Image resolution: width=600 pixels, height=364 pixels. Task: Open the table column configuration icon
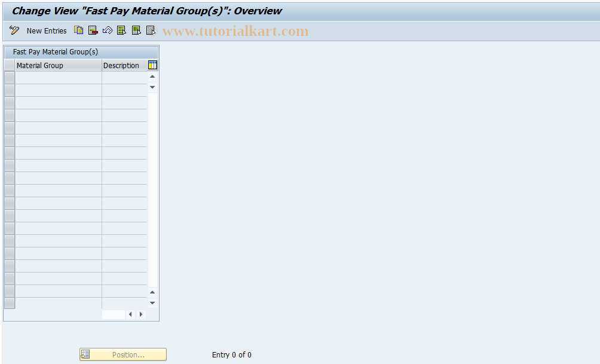pos(152,65)
